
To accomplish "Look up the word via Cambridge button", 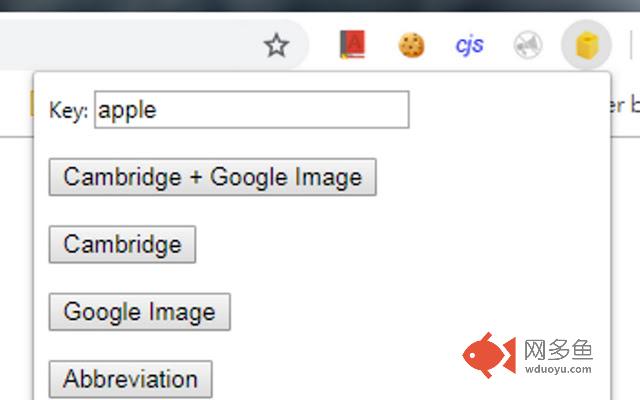I will coord(122,244).
